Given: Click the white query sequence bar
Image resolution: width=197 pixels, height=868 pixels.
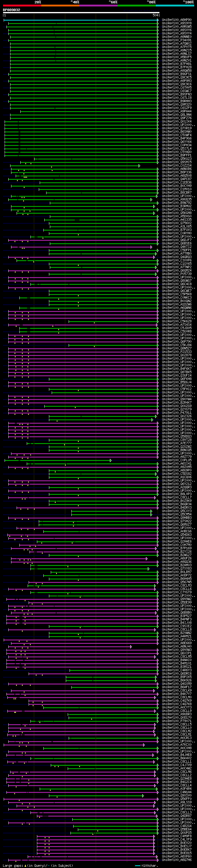Looking at the screenshot, I should click(x=81, y=13).
